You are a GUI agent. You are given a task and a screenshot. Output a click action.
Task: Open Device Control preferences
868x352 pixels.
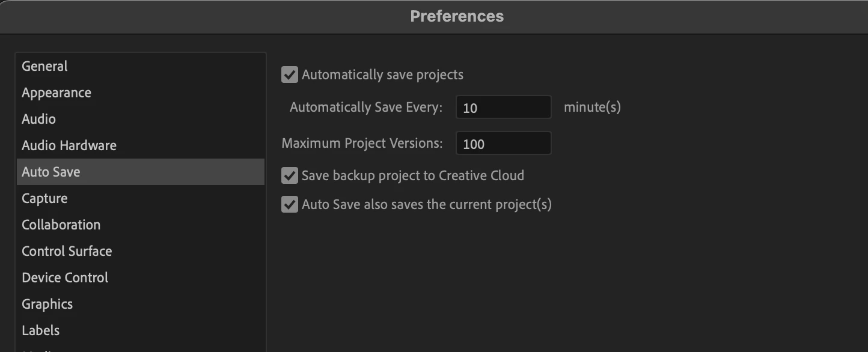tap(65, 278)
